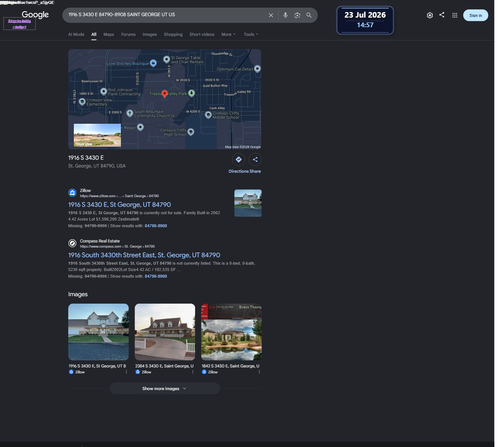Open the Images tab
The height and width of the screenshot is (447, 500).
pyautogui.click(x=150, y=34)
